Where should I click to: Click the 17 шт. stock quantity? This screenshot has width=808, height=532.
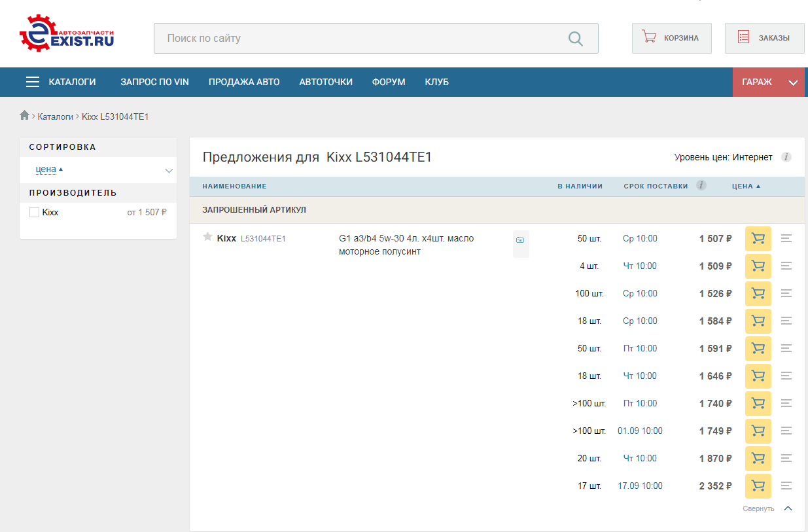589,486
